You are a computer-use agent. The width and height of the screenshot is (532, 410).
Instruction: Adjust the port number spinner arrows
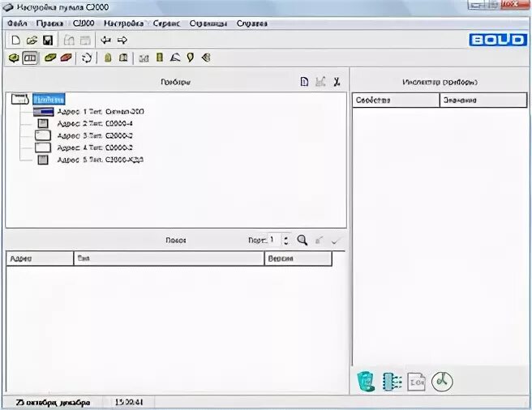pyautogui.click(x=286, y=241)
